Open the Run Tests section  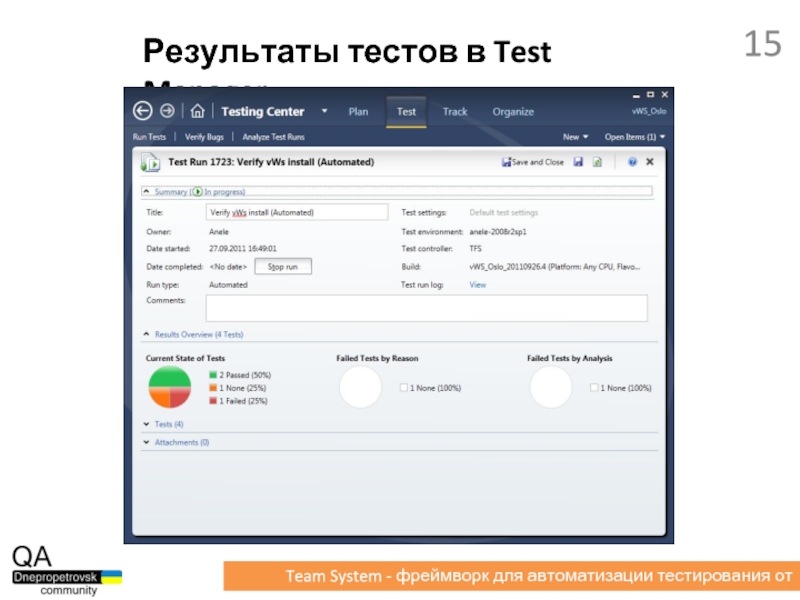149,137
